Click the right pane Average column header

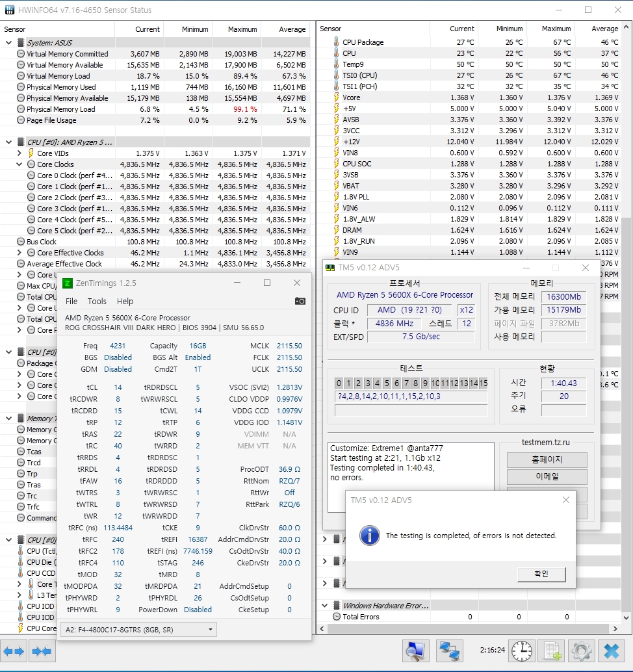coord(599,29)
